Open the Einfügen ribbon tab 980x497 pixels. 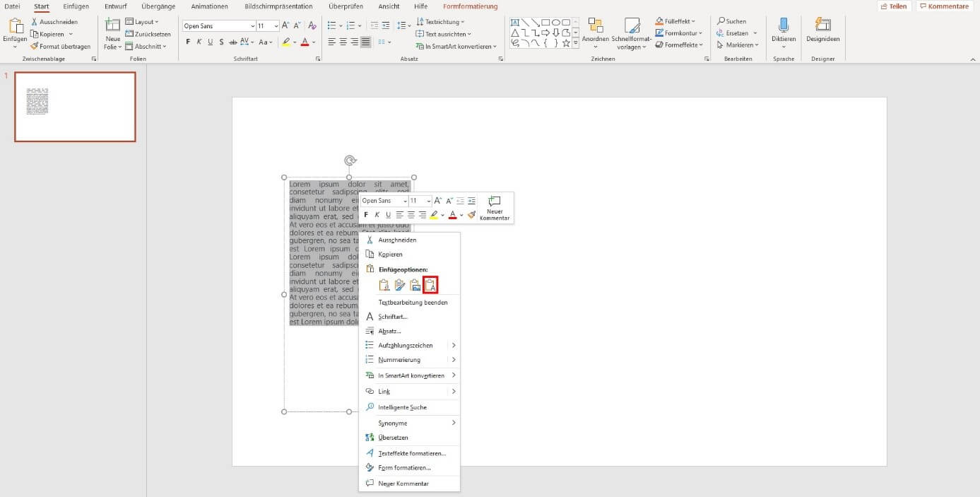76,6
